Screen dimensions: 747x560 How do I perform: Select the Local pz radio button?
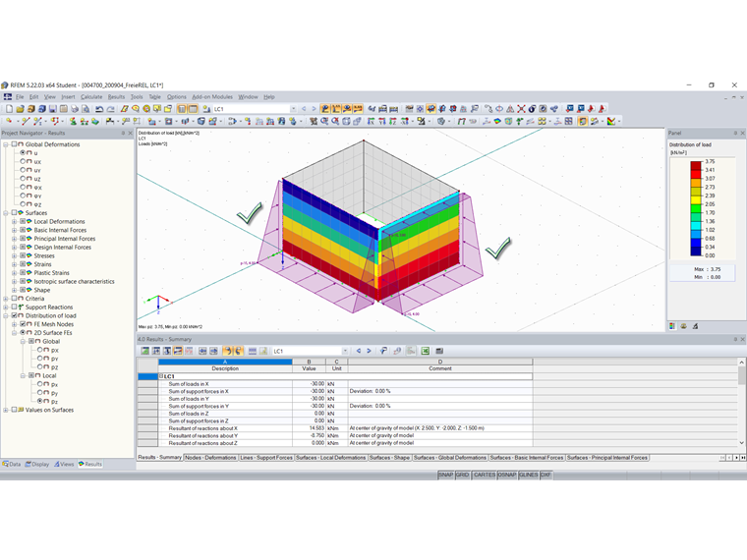39,402
